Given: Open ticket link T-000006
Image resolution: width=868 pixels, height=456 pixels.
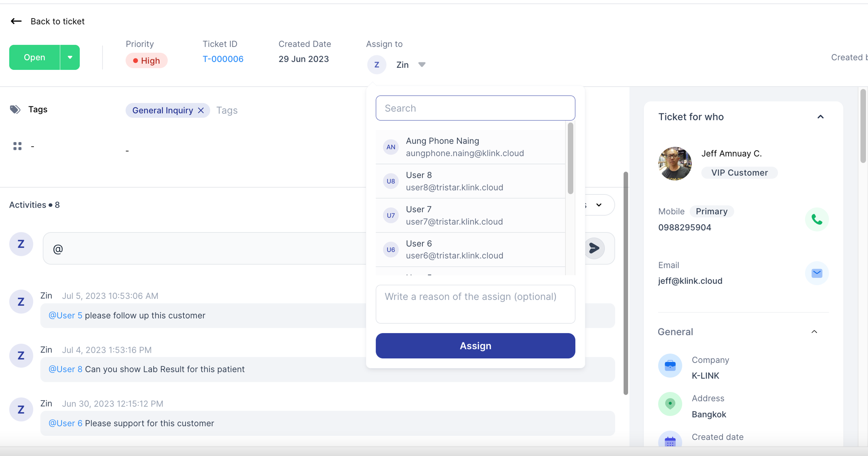Looking at the screenshot, I should coord(223,59).
